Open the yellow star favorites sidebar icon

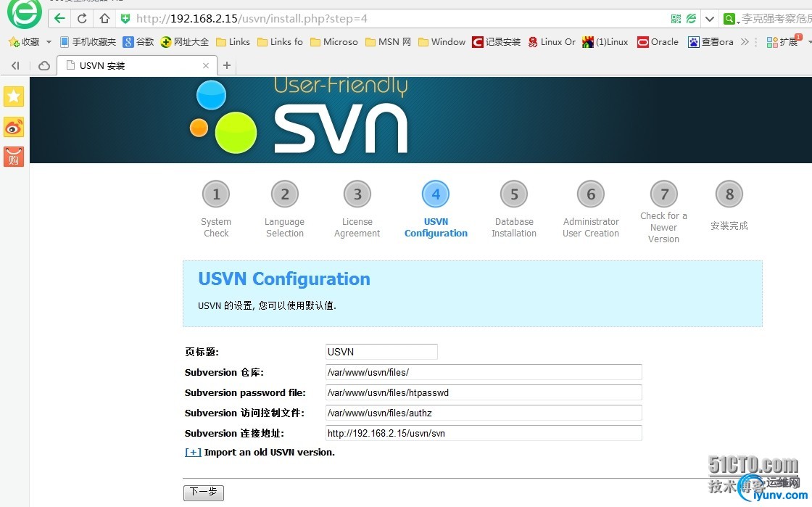click(14, 96)
